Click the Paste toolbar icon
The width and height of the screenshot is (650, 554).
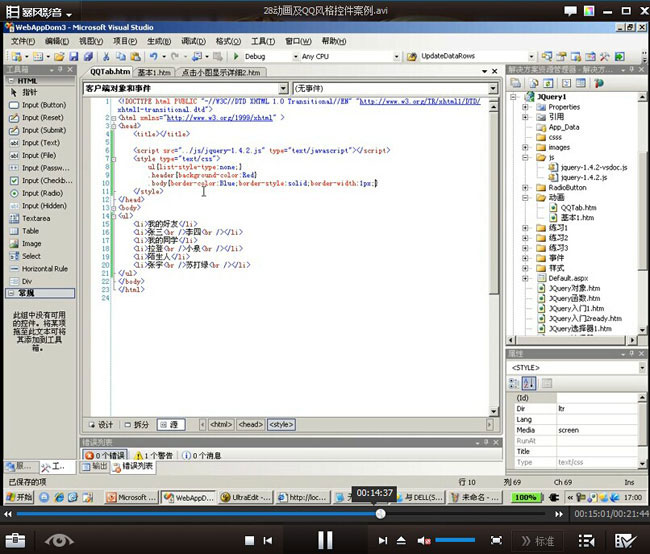click(135, 56)
